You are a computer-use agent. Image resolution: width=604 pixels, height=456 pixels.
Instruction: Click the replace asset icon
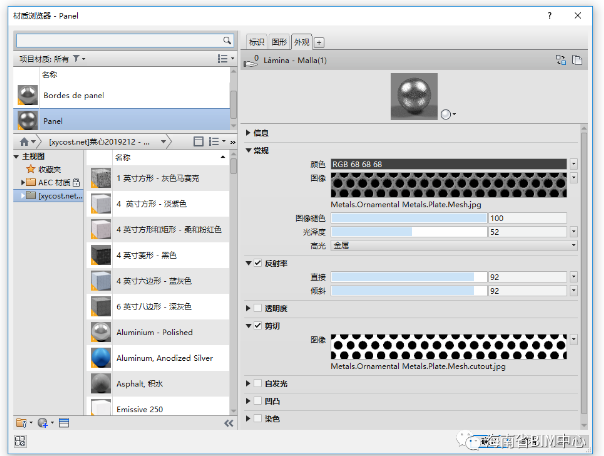561,61
